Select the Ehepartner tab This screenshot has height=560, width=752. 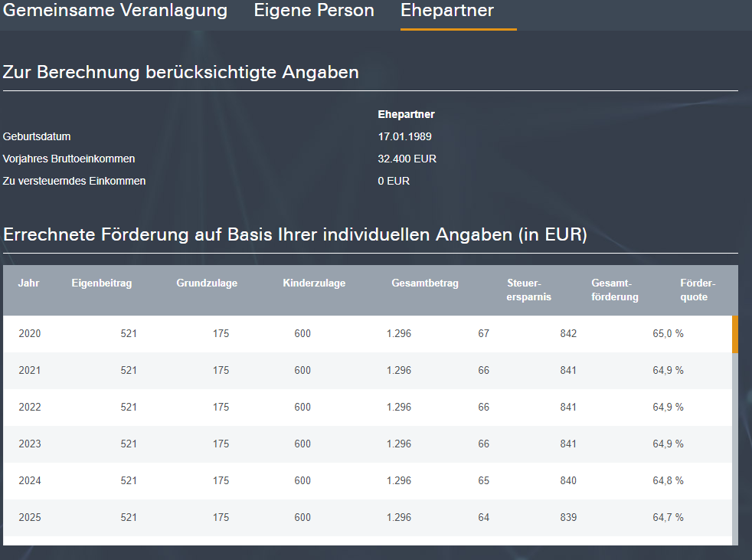pos(447,11)
